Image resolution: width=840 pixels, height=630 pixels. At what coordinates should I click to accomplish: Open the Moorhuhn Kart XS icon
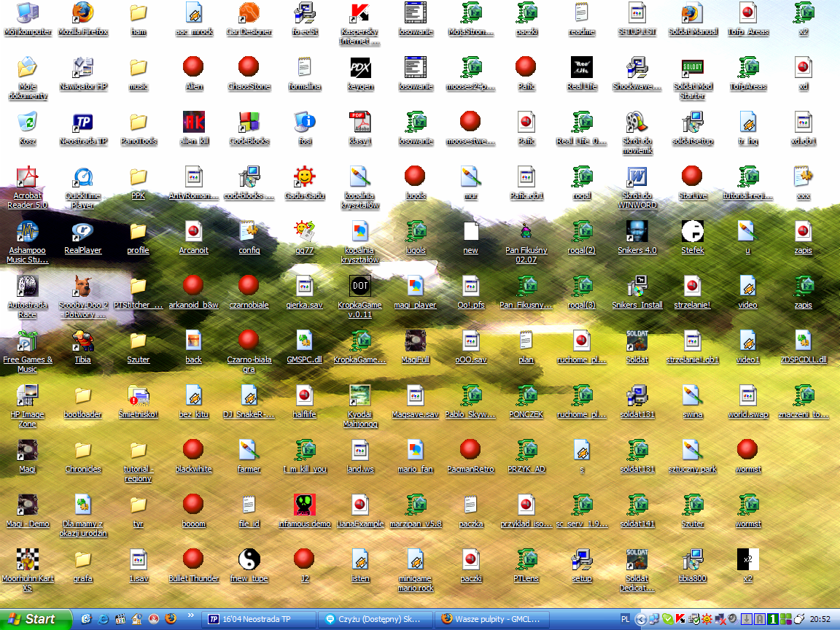[x=27, y=561]
